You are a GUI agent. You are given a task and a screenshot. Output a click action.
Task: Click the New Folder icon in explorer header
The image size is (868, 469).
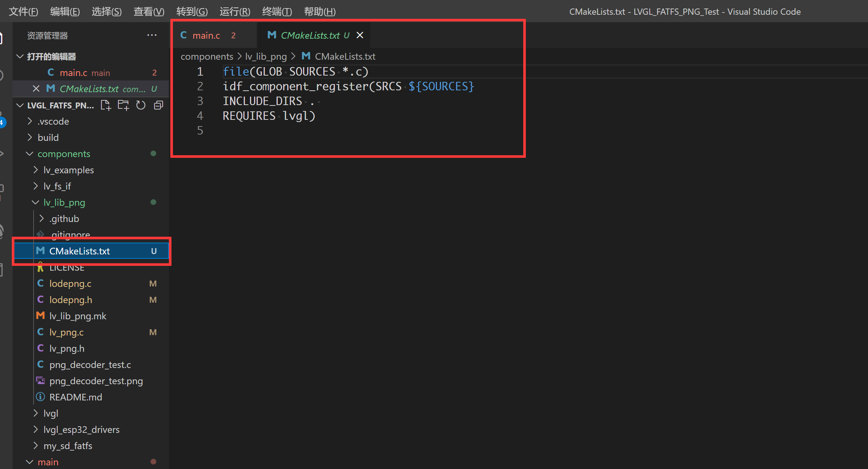coord(123,105)
